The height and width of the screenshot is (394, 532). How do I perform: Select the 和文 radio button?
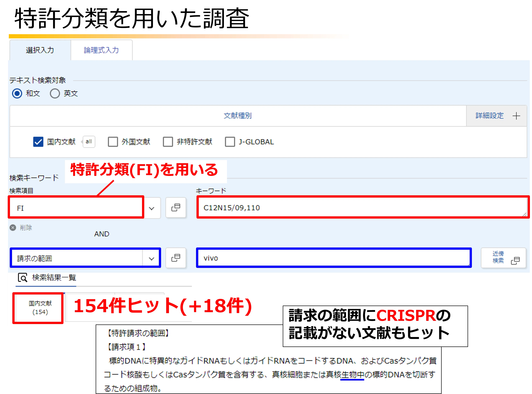[x=17, y=94]
